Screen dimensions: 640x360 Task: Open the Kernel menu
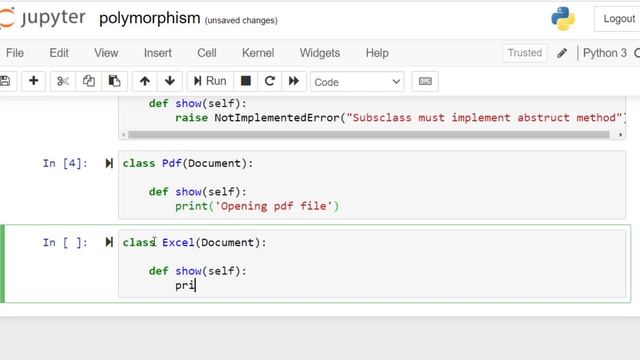[258, 53]
